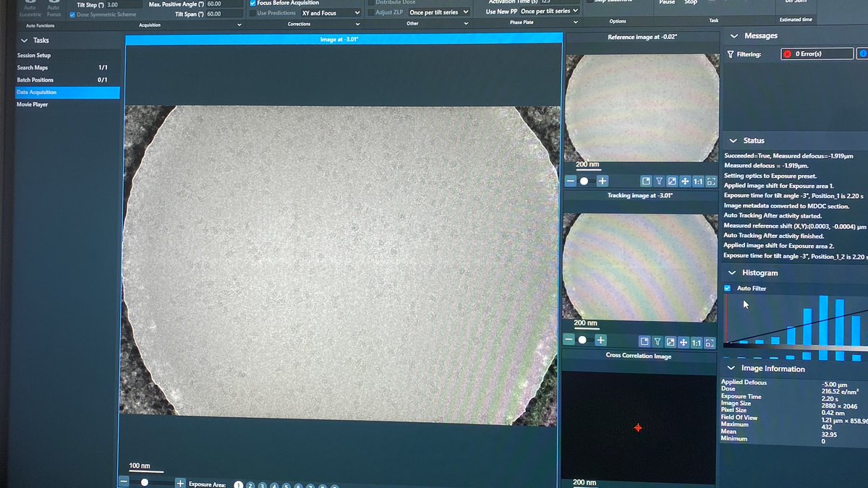Toggle Adjust ZLP checkbox

pyautogui.click(x=370, y=12)
